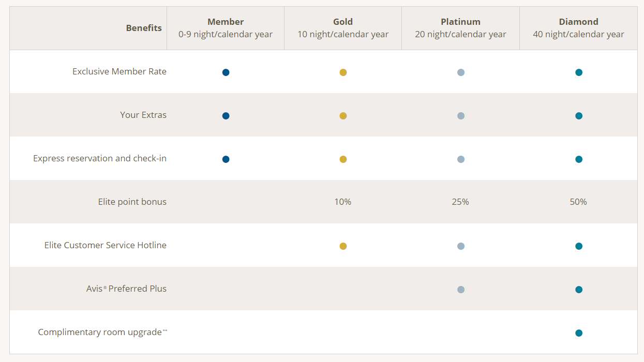Click Gold dot for Elite Customer Service Hotline
This screenshot has height=362, width=644.
[343, 246]
